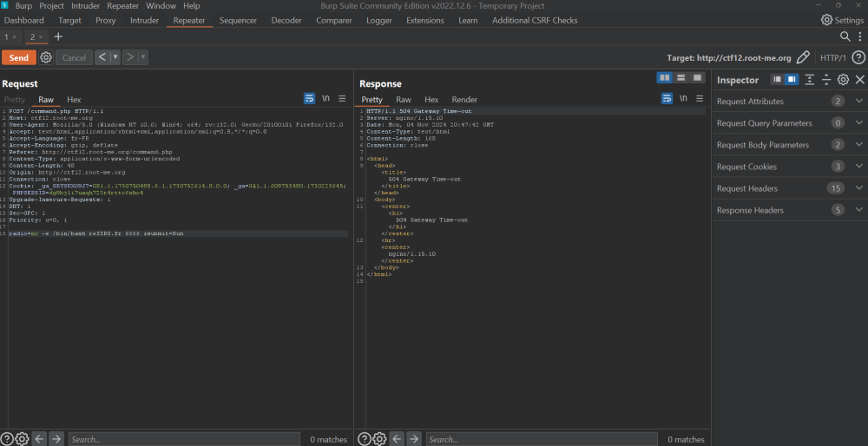The width and height of the screenshot is (868, 446).
Task: Select Response Render view tab
Action: click(x=464, y=100)
